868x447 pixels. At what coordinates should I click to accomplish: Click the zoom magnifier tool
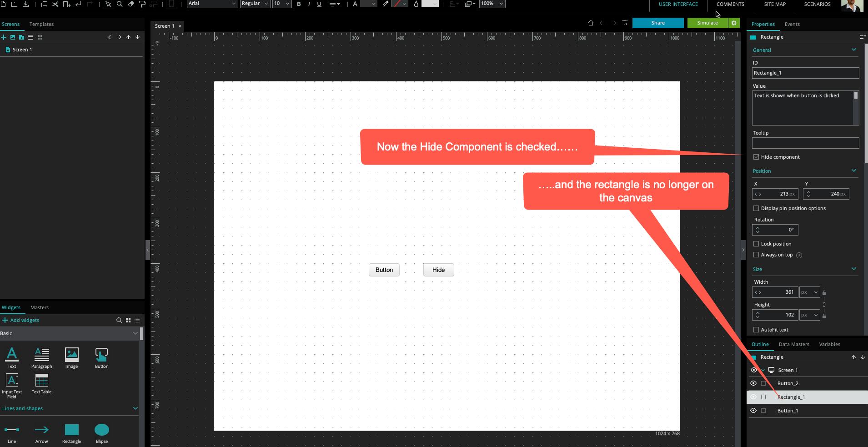coord(120,4)
